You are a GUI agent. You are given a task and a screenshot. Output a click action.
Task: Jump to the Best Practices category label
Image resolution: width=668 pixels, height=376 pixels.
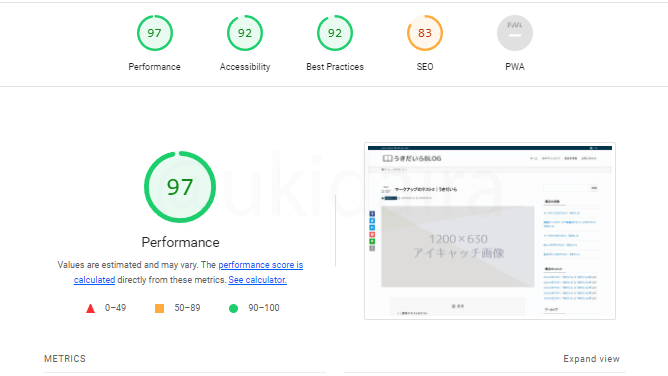click(335, 67)
